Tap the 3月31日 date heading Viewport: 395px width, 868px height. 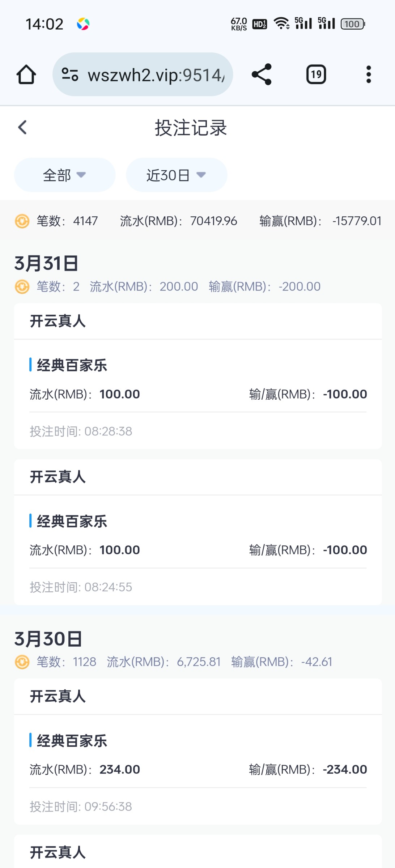tap(46, 263)
